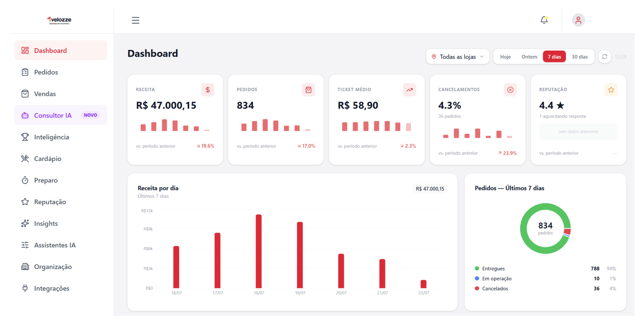Click the 16/07 revenue bar
This screenshot has height=322, width=644.
pos(176,267)
